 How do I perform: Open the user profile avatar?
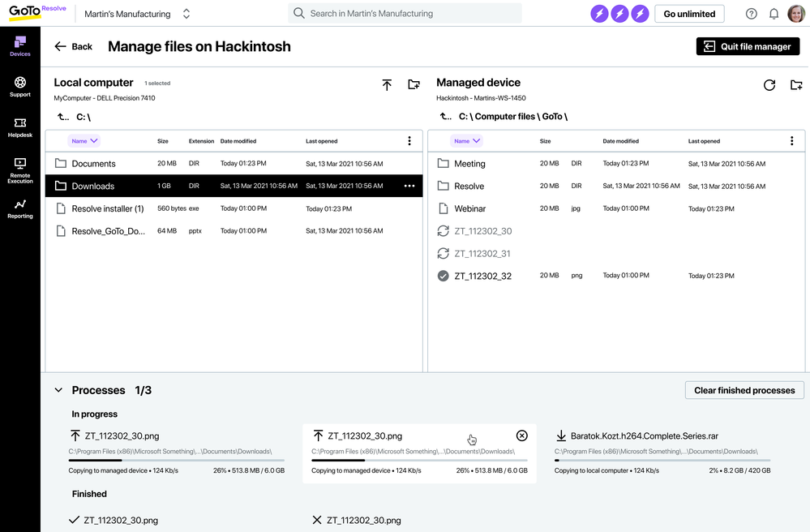(x=796, y=14)
